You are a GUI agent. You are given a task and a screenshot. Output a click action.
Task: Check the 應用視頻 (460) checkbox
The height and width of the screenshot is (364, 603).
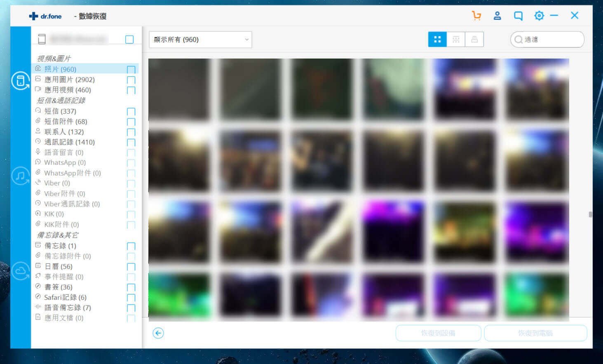[x=131, y=90]
